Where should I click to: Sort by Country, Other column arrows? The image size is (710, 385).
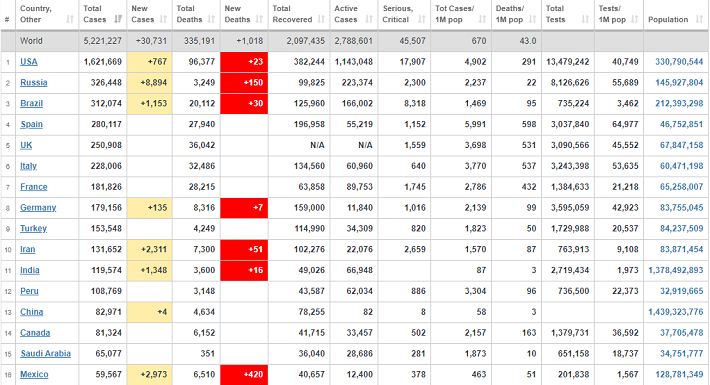70,19
